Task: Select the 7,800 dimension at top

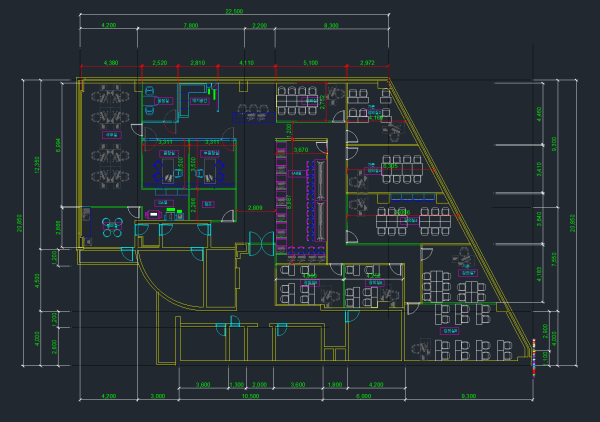Action: click(x=190, y=25)
